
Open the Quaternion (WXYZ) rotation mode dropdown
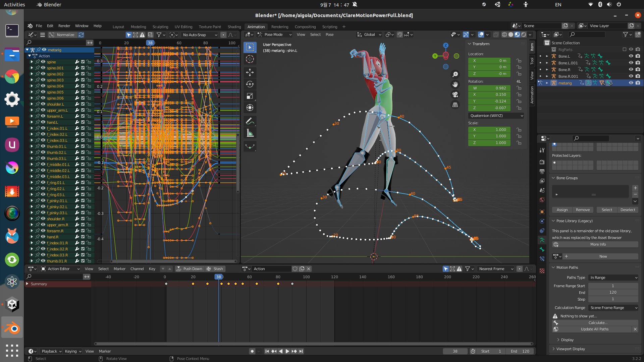pyautogui.click(x=496, y=116)
